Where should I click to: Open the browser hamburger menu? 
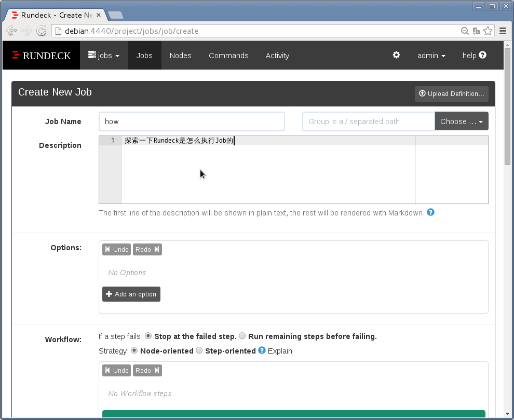(x=503, y=31)
